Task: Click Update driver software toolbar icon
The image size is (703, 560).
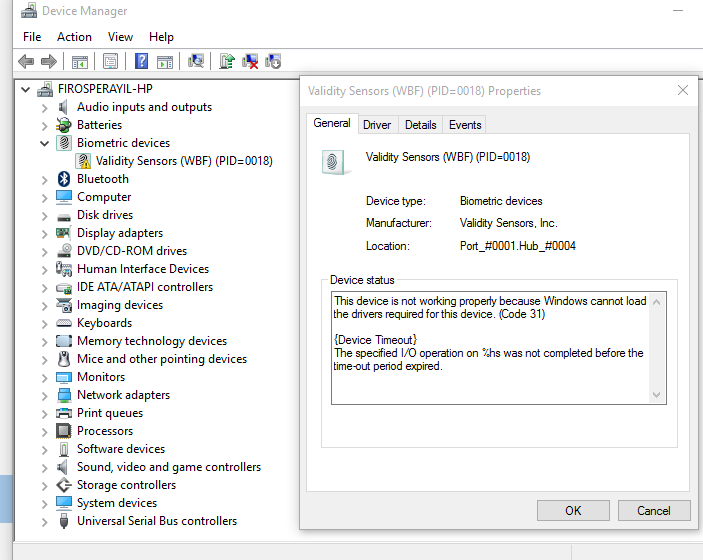Action: pos(227,61)
